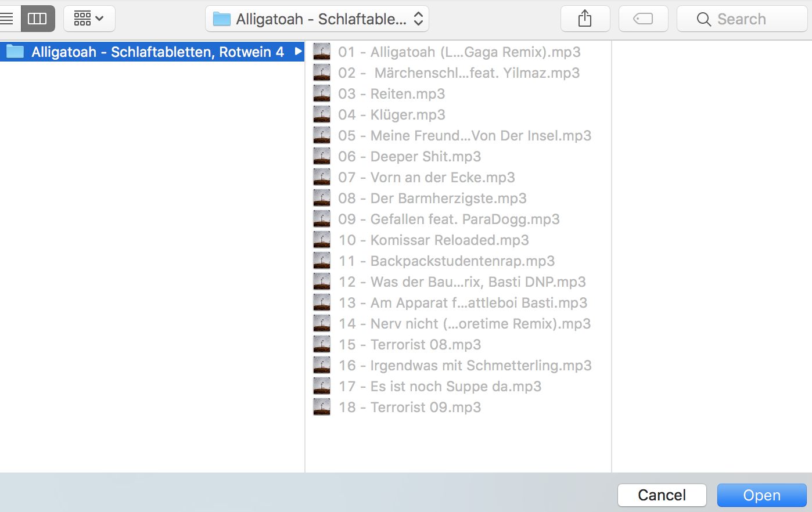Screen dimensions: 812x512
Task: Click the Edit Tags toolbar button
Action: click(643, 19)
